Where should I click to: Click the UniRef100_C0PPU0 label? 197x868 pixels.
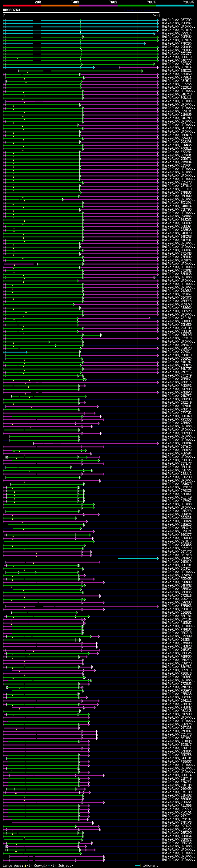[177, 37]
